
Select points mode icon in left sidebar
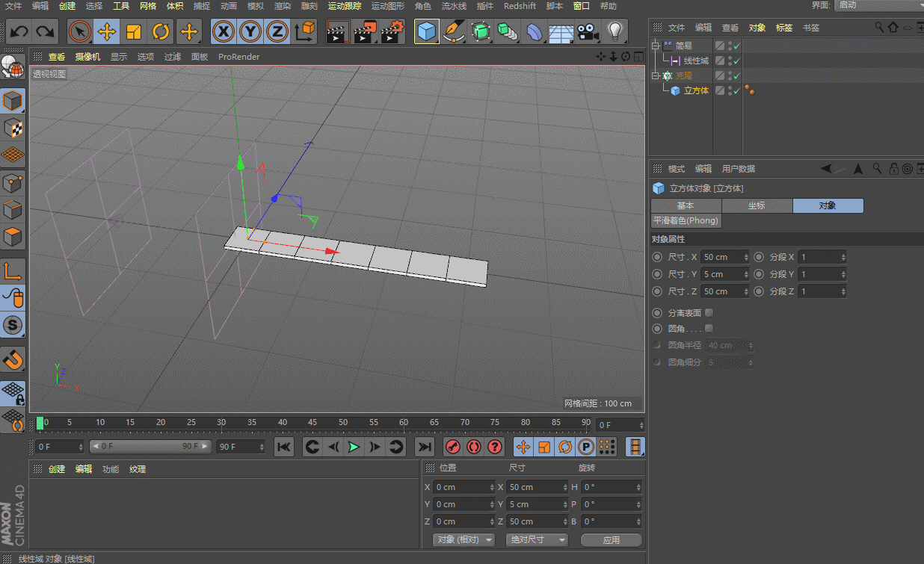[x=13, y=182]
